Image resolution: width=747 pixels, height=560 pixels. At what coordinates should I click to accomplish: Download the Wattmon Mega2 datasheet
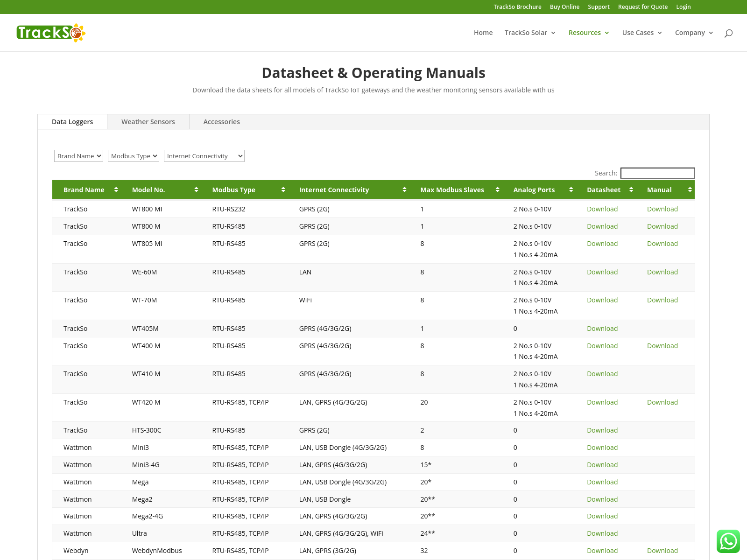tap(602, 499)
